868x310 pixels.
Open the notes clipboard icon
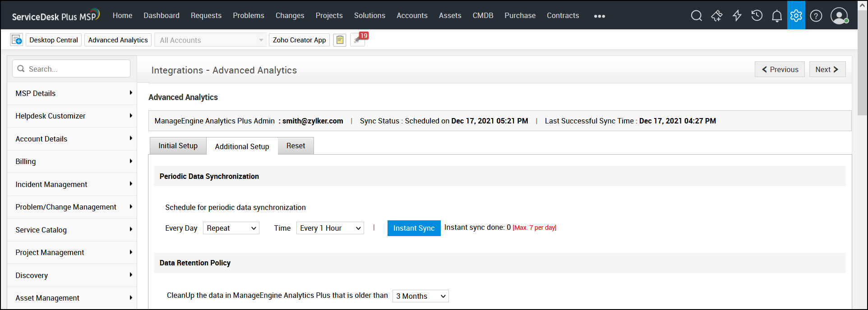(340, 40)
